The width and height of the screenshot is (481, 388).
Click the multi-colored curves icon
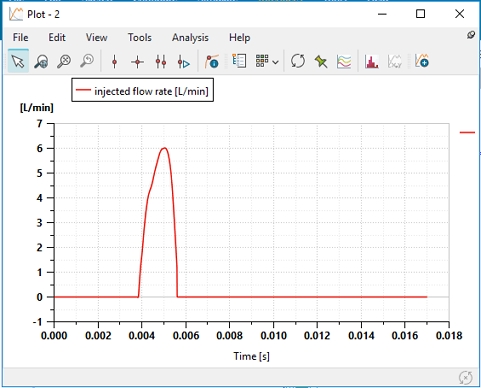344,62
